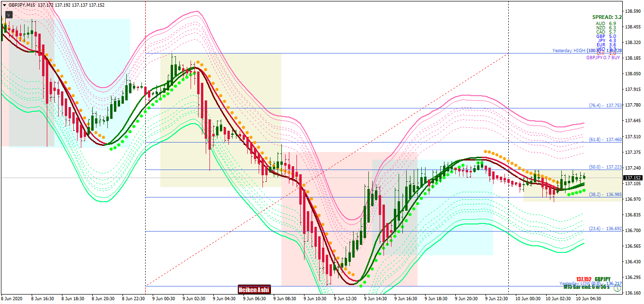The height and width of the screenshot is (304, 644).
Task: Select the "CAD 5.7" currency strength row
Action: click(x=606, y=32)
